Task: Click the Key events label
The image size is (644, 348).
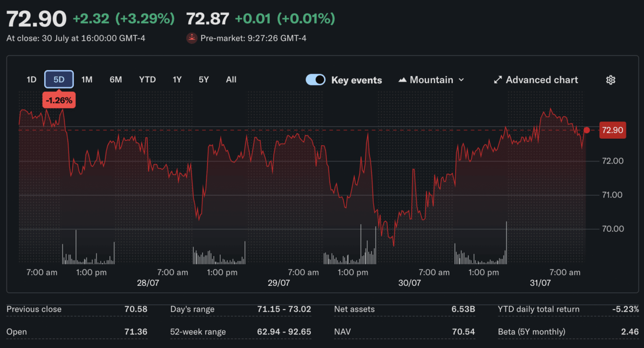Action: (357, 80)
